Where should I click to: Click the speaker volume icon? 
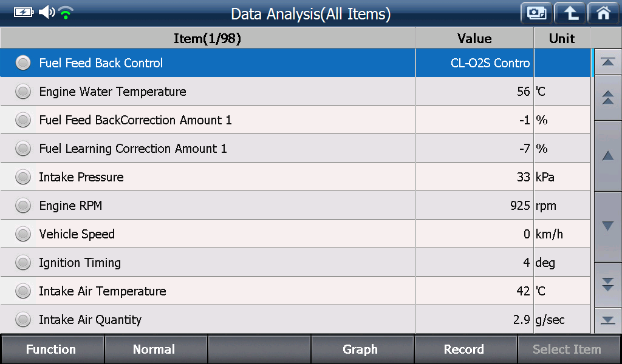pos(47,12)
